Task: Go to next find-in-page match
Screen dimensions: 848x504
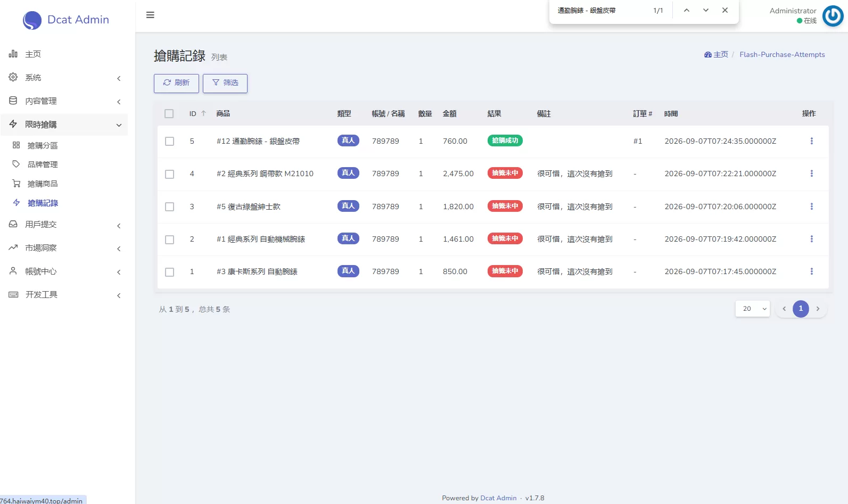Action: point(706,10)
